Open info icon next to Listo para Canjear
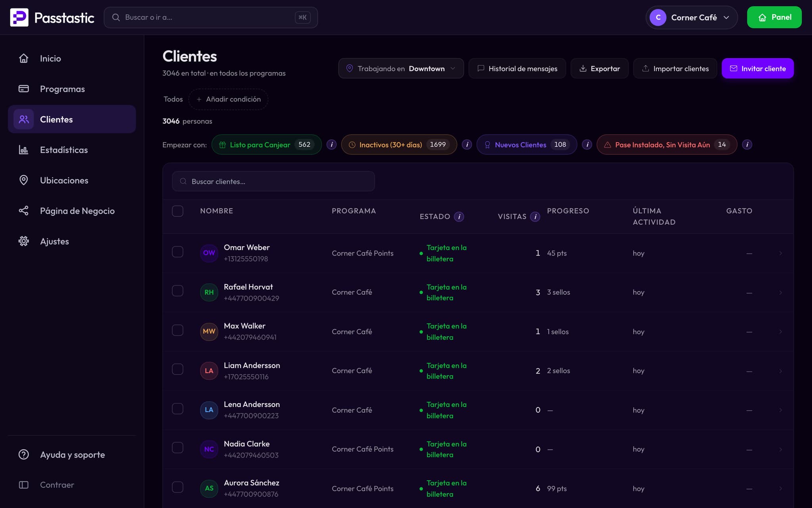Viewport: 812px width, 508px height. 331,144
